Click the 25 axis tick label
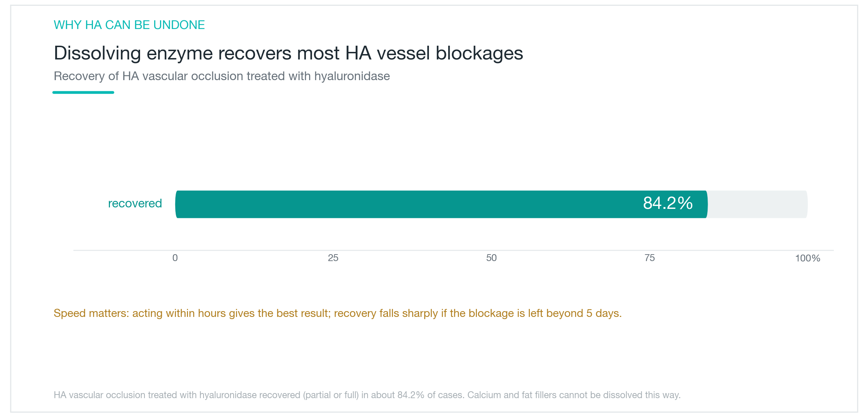Screen dimensions: 868x417 [x=333, y=258]
